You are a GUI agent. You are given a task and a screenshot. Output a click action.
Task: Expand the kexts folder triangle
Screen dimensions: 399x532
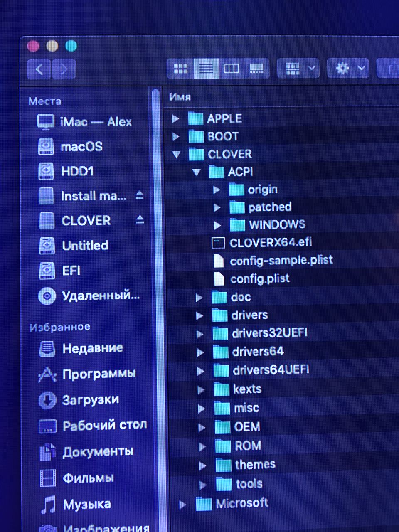(x=201, y=390)
